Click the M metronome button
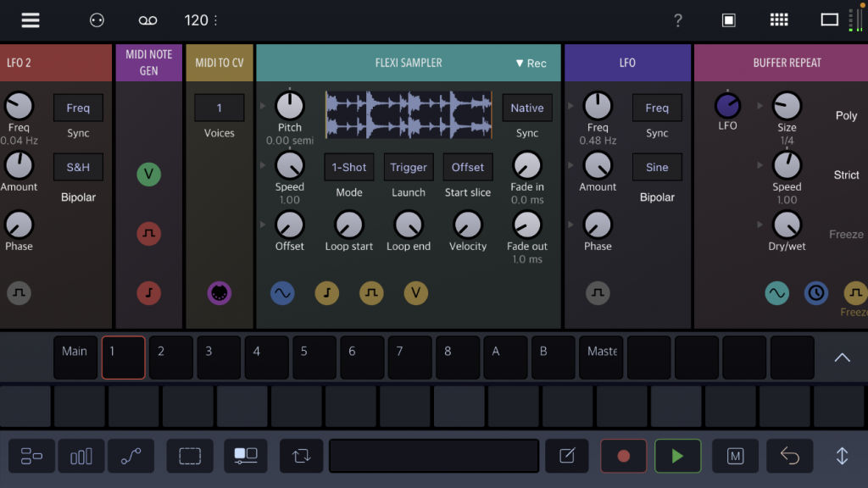This screenshot has width=868, height=488. 735,456
